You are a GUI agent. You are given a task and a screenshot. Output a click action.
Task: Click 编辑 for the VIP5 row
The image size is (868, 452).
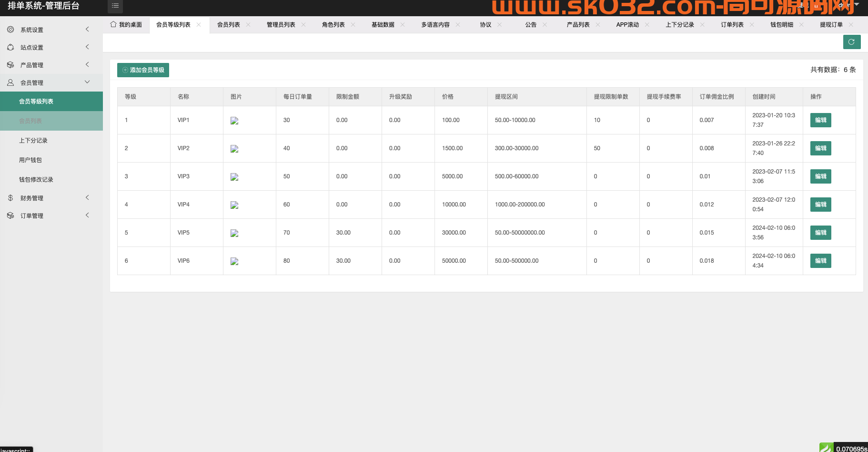(x=821, y=233)
